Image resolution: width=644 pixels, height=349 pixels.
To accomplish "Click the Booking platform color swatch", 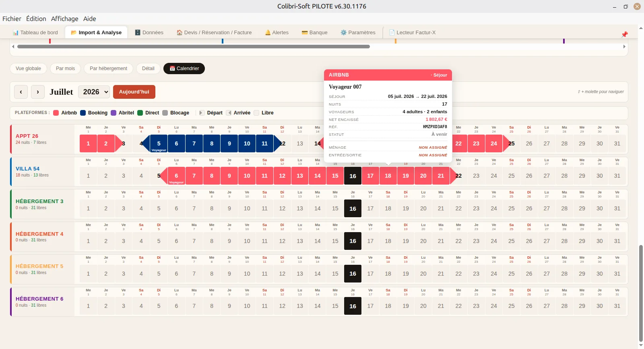I will 83,113.
